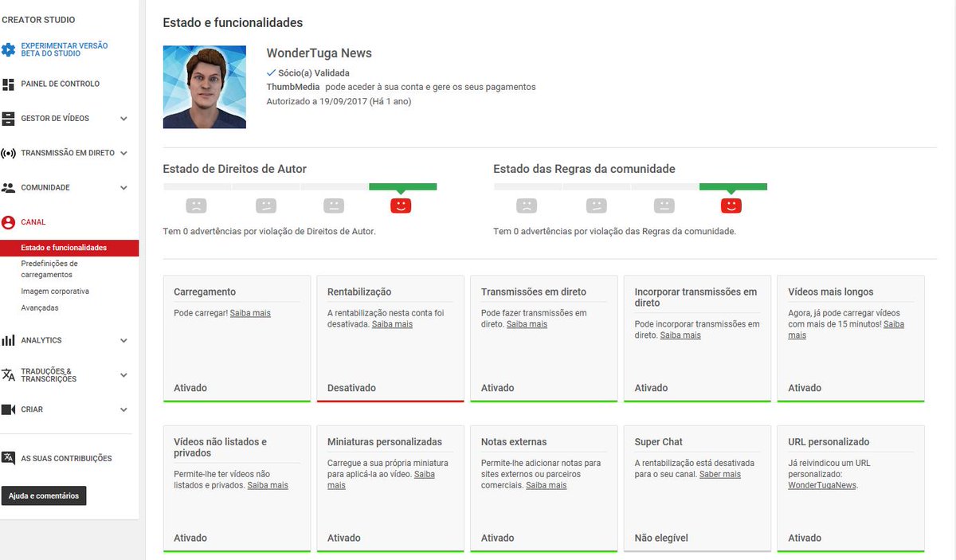Open Predefinições de carregamentos submenu
The height and width of the screenshot is (560, 956).
click(49, 268)
